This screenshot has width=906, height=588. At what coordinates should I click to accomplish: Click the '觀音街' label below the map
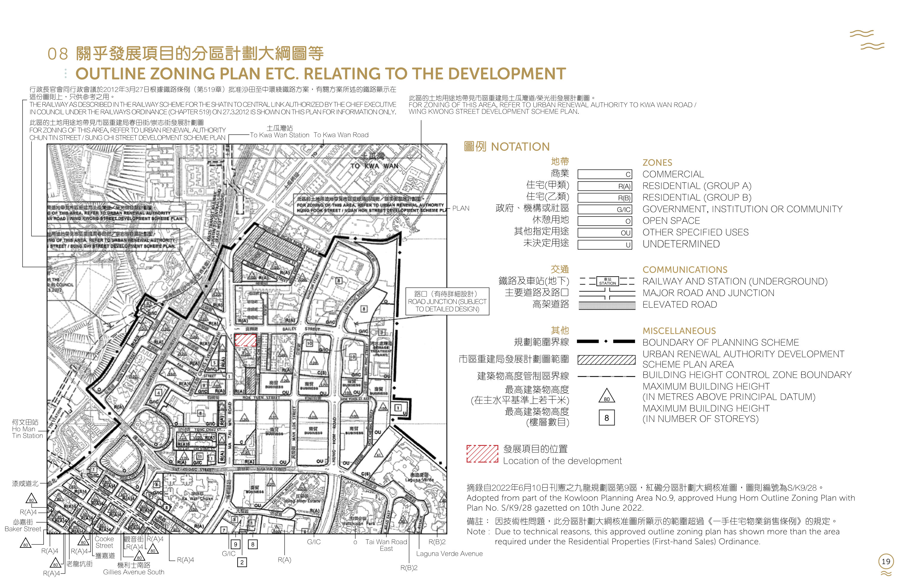tap(134, 539)
